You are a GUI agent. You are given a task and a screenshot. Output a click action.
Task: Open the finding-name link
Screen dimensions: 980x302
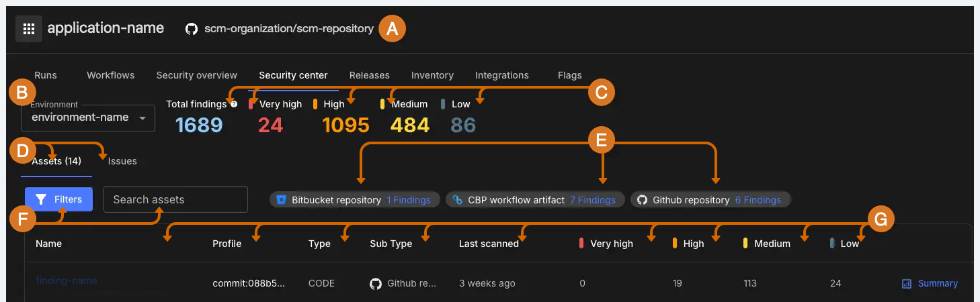(x=67, y=281)
